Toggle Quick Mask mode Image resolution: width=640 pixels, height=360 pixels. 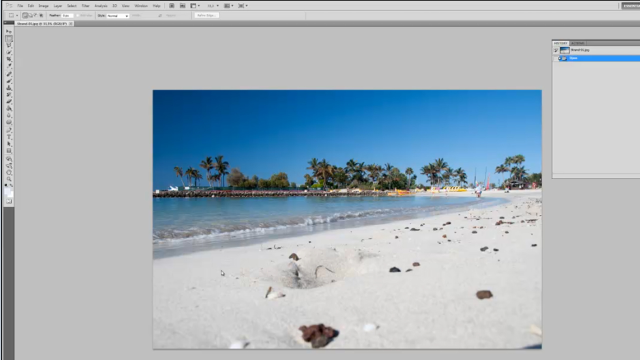tap(9, 201)
